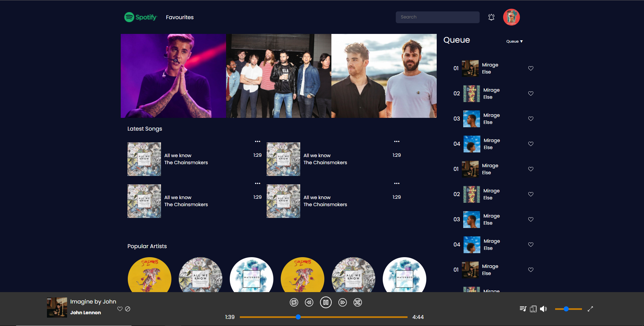Viewport: 644px width, 326px height.
Task: Open options menu of bottom-left Latest Songs card
Action: tap(258, 183)
